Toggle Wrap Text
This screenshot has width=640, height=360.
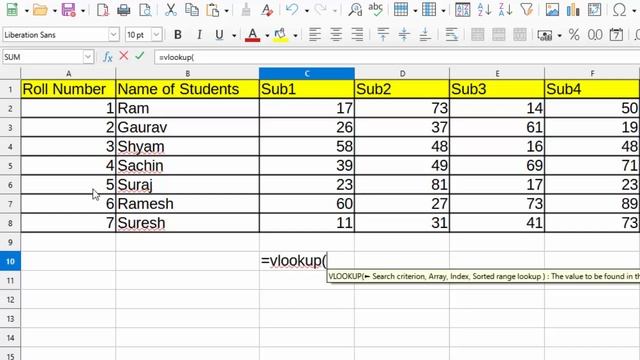tap(451, 35)
